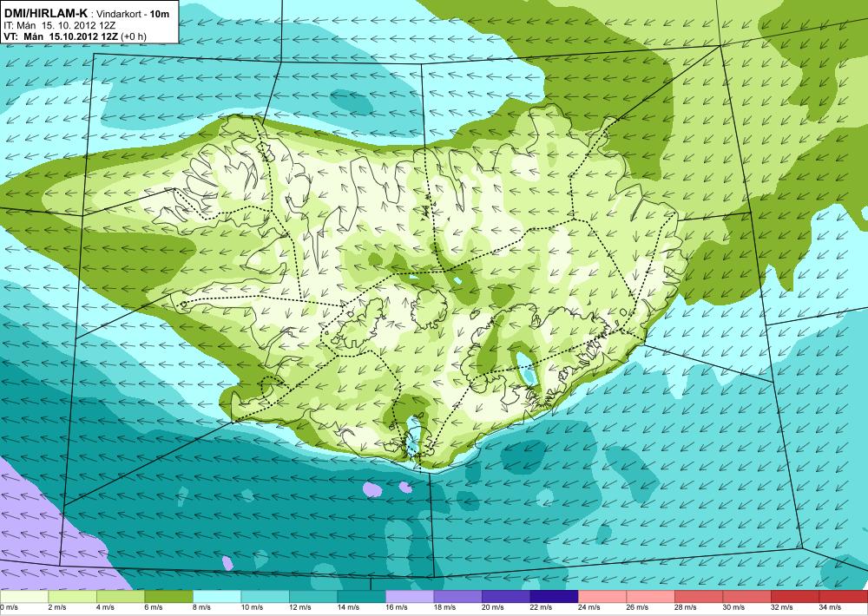The width and height of the screenshot is (868, 616).
Task: Click the 30–32 m/s red legend swatch
Action: [746, 597]
